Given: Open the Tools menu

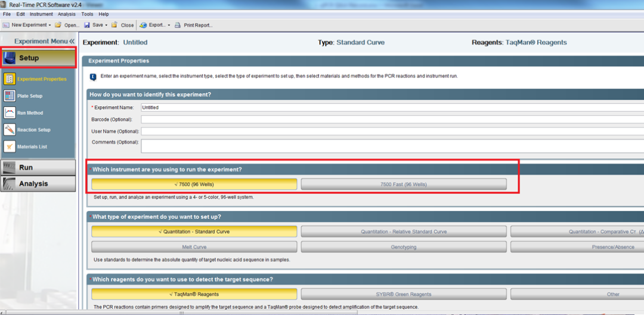Looking at the screenshot, I should (x=87, y=14).
